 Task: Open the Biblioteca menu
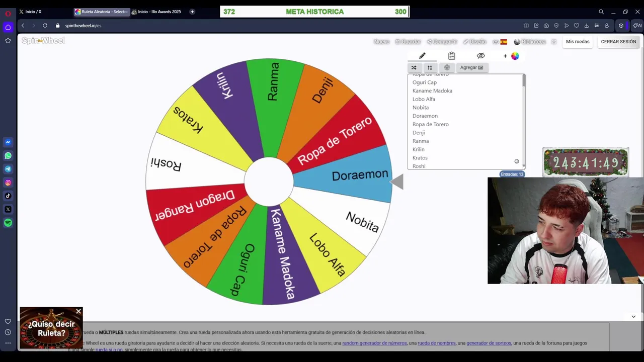click(530, 42)
